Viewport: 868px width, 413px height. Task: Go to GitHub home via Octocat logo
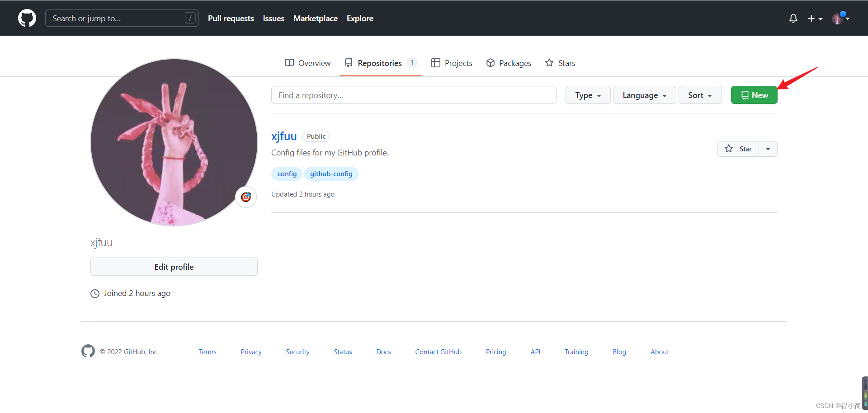(x=27, y=18)
